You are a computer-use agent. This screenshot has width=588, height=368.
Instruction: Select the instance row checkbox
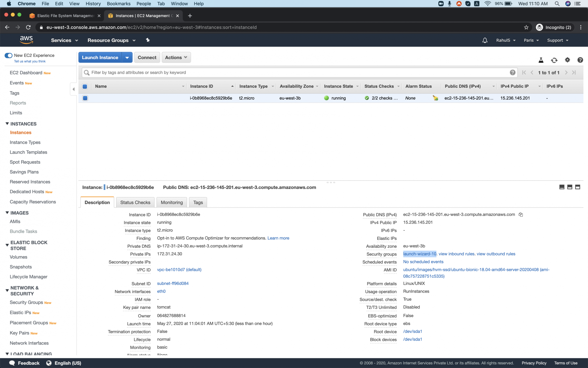point(85,98)
